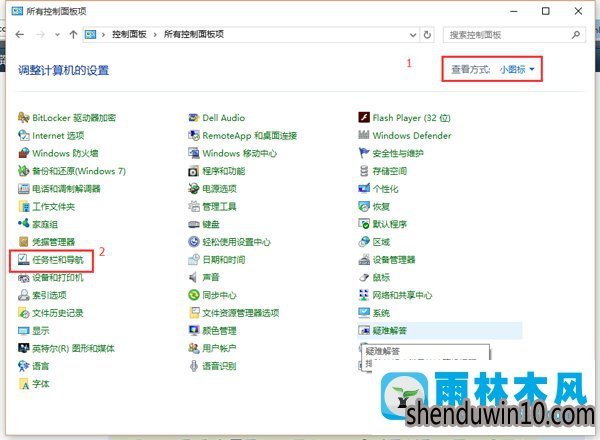Open the 英特尔(R) 图形和媒体 icon
Viewport: 600px width, 440px height.
[x=24, y=348]
